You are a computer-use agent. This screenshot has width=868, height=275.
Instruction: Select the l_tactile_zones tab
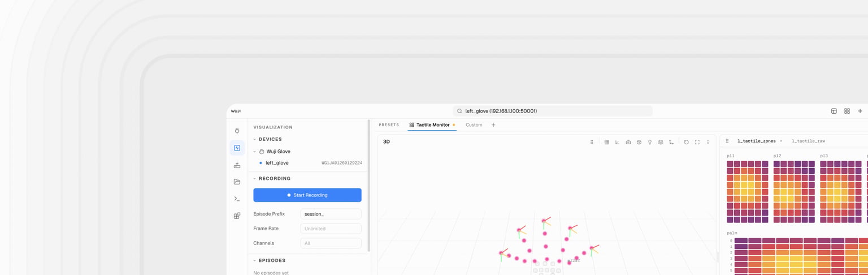pyautogui.click(x=756, y=141)
